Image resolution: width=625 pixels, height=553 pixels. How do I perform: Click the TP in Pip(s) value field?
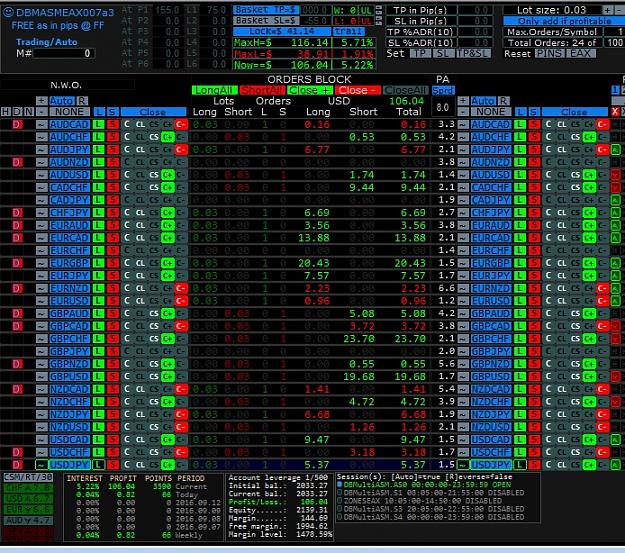pyautogui.click(x=475, y=10)
